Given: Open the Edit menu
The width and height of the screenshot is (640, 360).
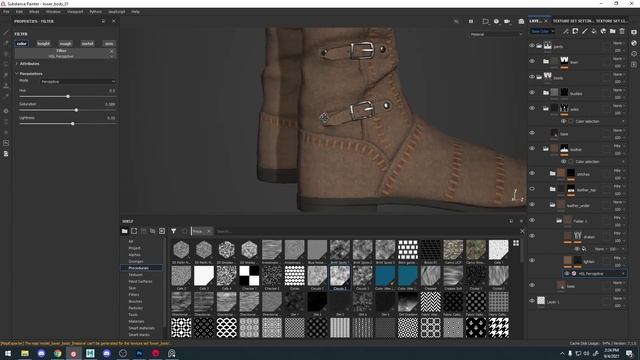Looking at the screenshot, I should point(19,12).
